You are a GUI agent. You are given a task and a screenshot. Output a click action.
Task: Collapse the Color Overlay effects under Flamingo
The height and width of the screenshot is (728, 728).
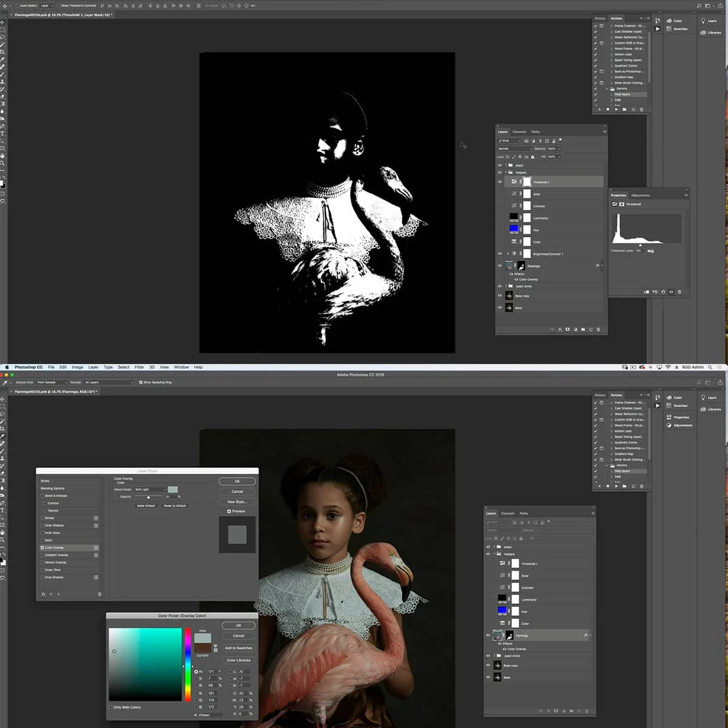tap(602, 266)
